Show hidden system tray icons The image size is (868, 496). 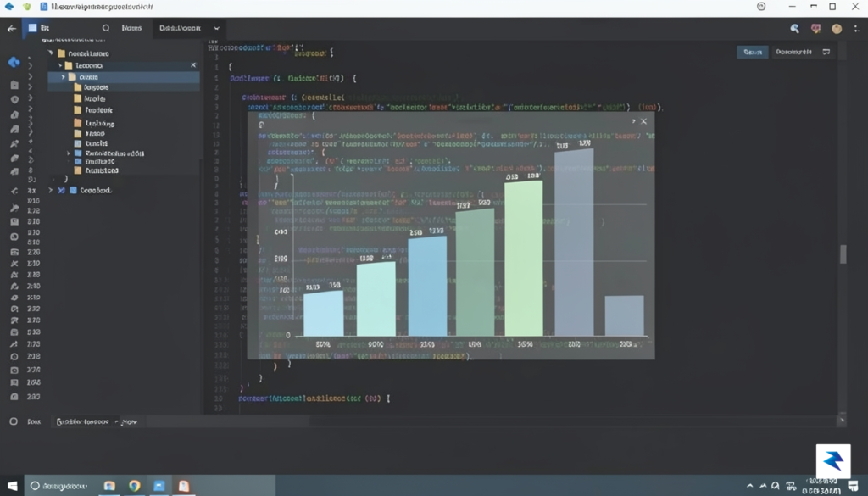[750, 486]
